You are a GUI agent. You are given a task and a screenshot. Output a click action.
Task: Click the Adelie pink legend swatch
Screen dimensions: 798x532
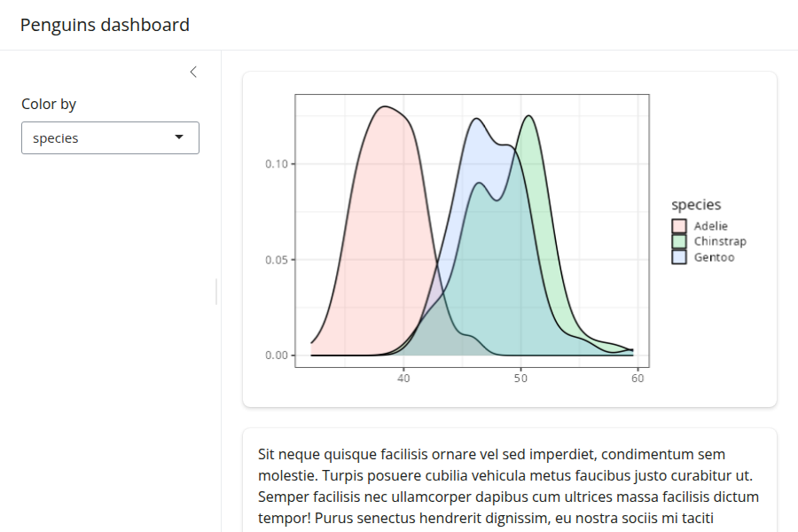(x=679, y=226)
